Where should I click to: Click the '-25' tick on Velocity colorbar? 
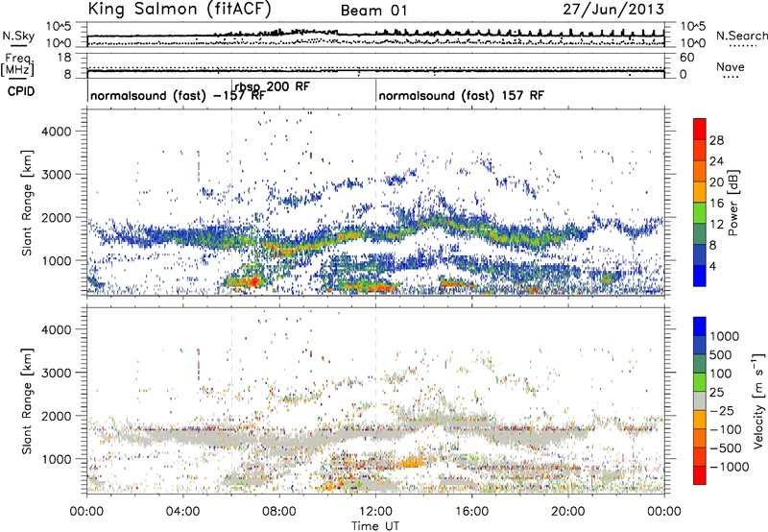[722, 410]
